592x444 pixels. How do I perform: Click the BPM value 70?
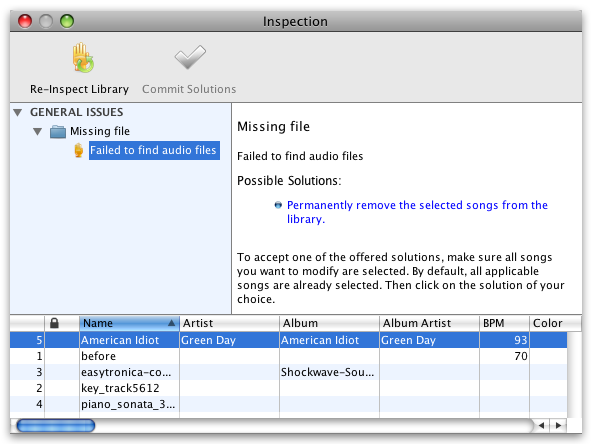520,356
